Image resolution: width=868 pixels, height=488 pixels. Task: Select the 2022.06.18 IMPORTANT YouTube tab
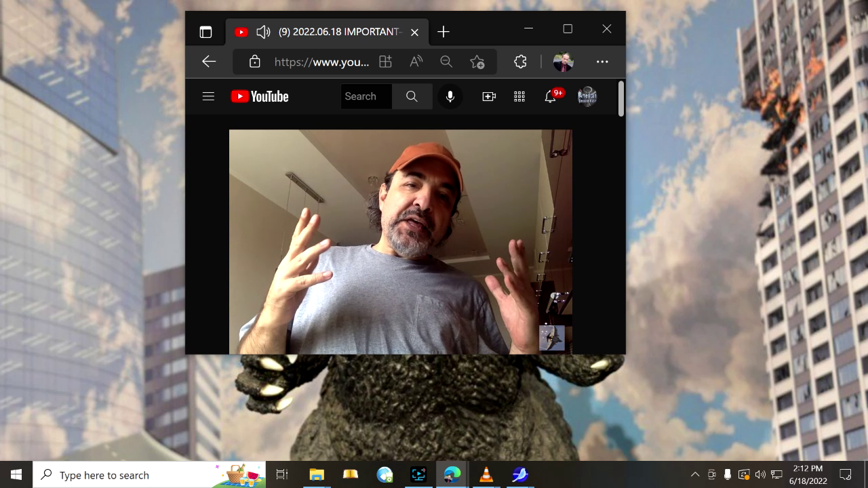(x=339, y=32)
